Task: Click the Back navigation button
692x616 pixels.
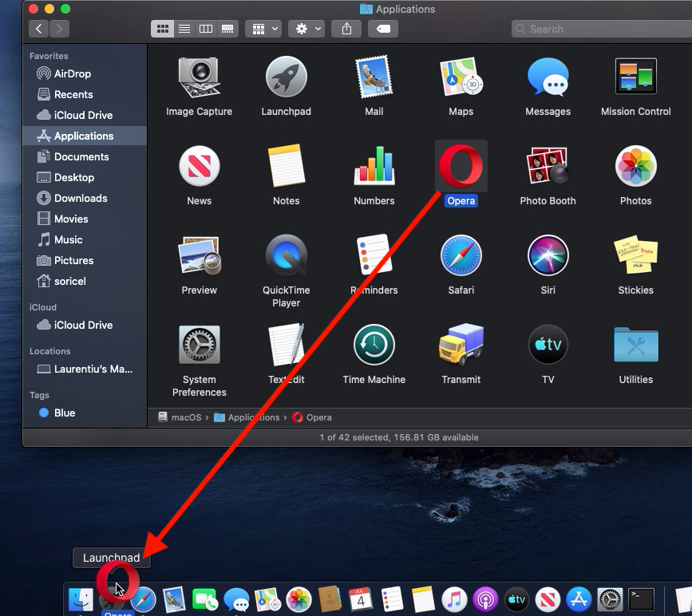Action: (39, 29)
